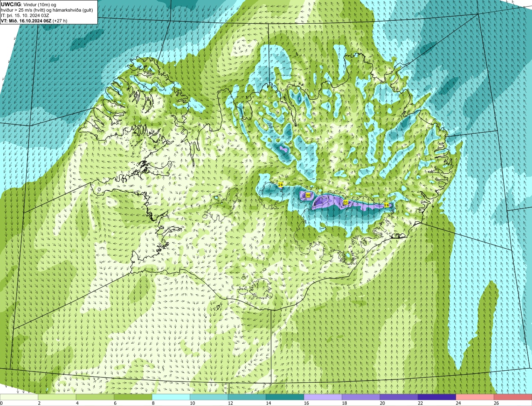The height and width of the screenshot is (406, 532).
Task: Click the 'IT: þri. 15. 10. 2024 03Z' line
Action: (x=26, y=15)
